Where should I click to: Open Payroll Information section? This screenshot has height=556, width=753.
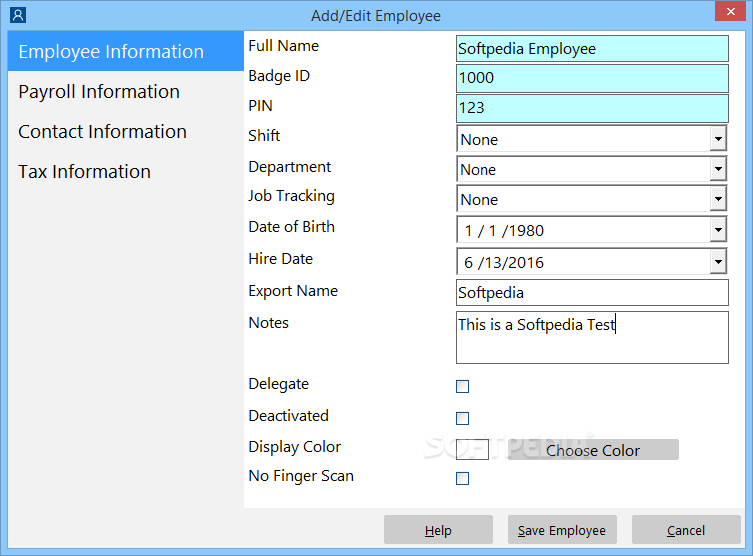[x=126, y=91]
